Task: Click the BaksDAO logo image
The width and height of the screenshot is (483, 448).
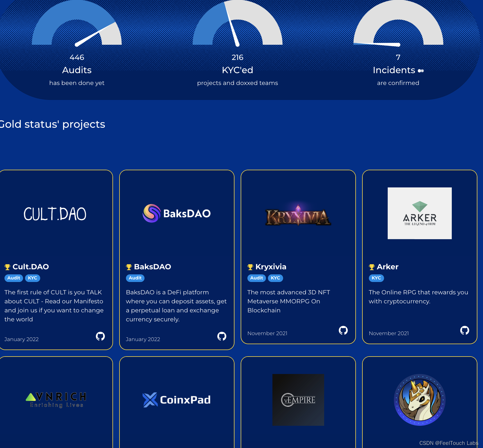Action: [x=177, y=213]
